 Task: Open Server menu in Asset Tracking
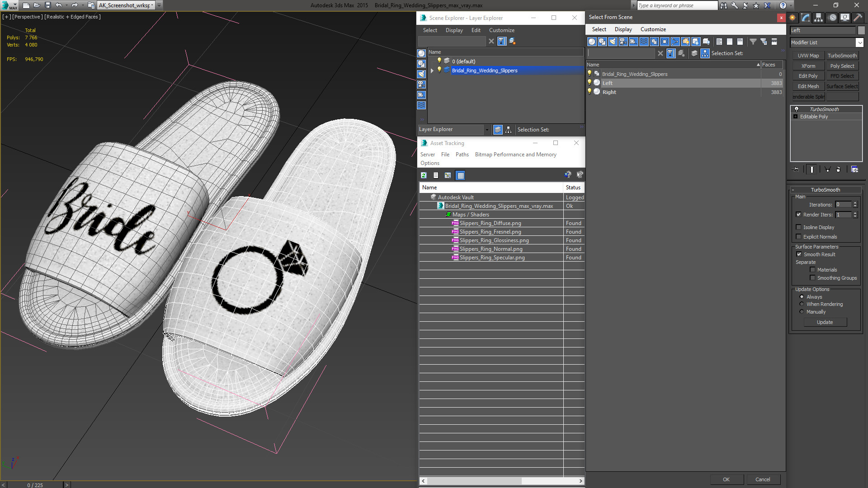click(x=427, y=155)
